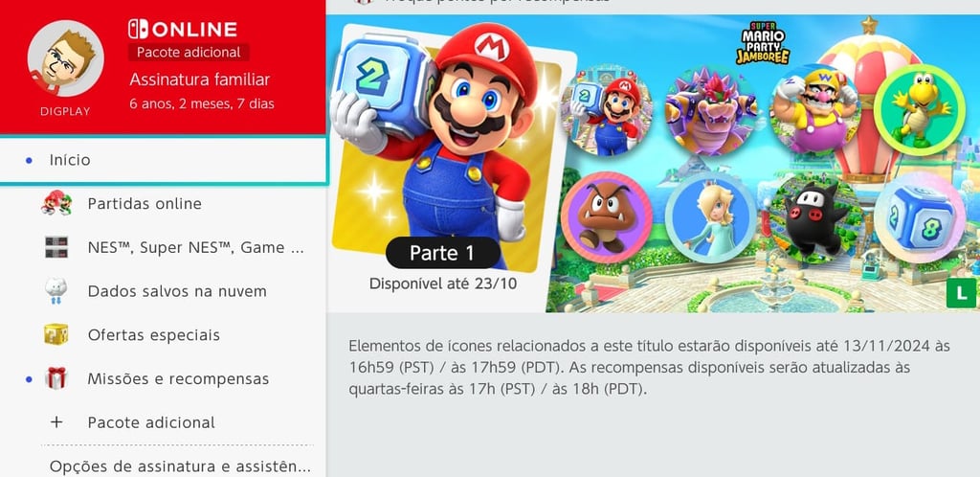The height and width of the screenshot is (477, 980).
Task: Open the DIGPLAY user avatar
Action: click(x=66, y=58)
